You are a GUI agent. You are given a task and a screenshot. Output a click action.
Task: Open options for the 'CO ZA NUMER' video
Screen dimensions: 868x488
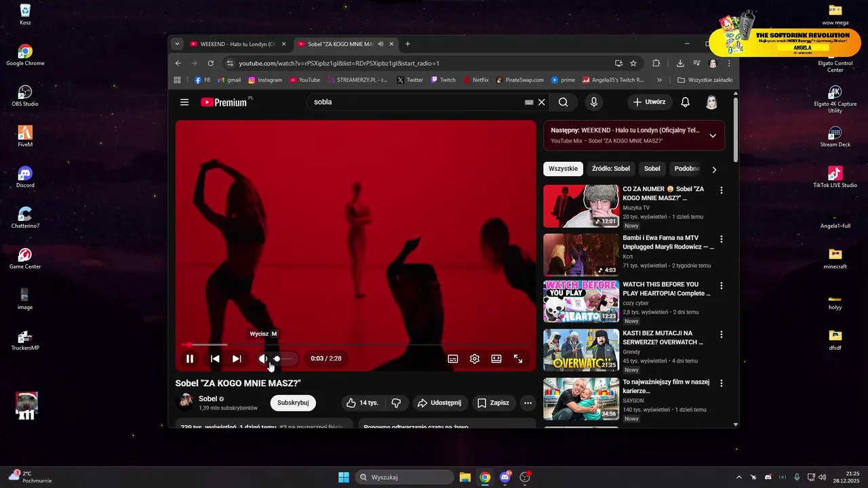722,190
